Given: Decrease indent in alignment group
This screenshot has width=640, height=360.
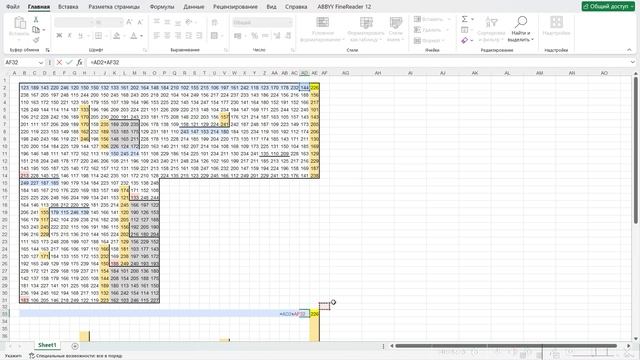Looking at the screenshot, I should [189, 36].
